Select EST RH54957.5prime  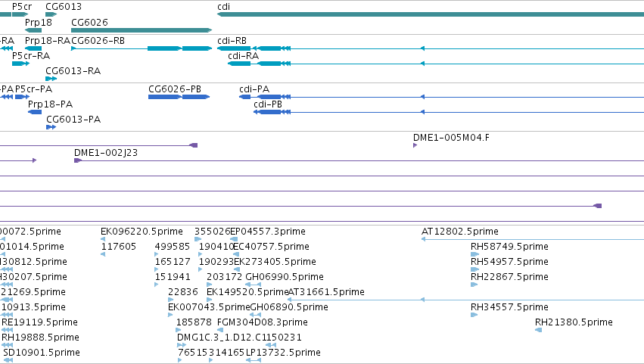(510, 262)
